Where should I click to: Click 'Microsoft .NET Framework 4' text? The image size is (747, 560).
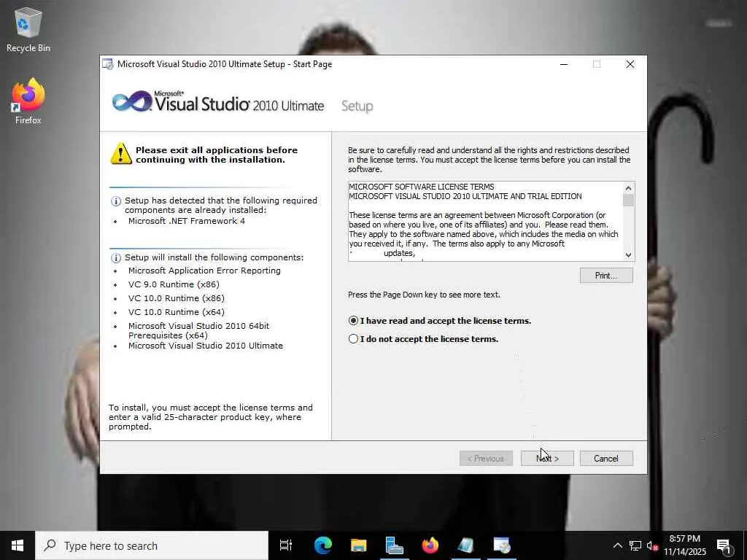[x=186, y=221]
